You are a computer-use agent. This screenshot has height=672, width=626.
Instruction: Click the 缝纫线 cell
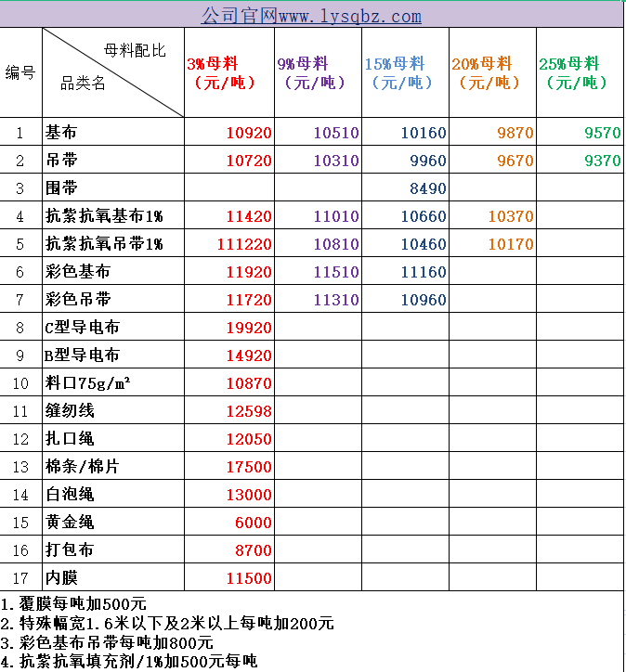point(113,410)
